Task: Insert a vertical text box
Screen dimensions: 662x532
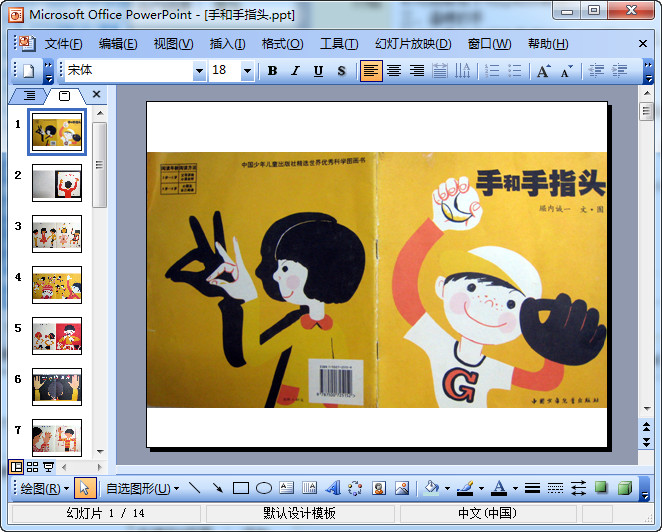Action: tap(309, 489)
